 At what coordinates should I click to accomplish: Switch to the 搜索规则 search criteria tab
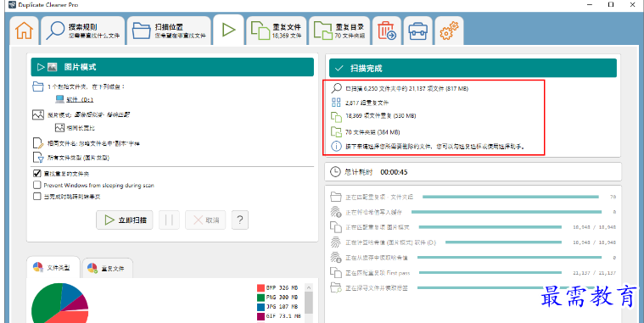point(82,31)
